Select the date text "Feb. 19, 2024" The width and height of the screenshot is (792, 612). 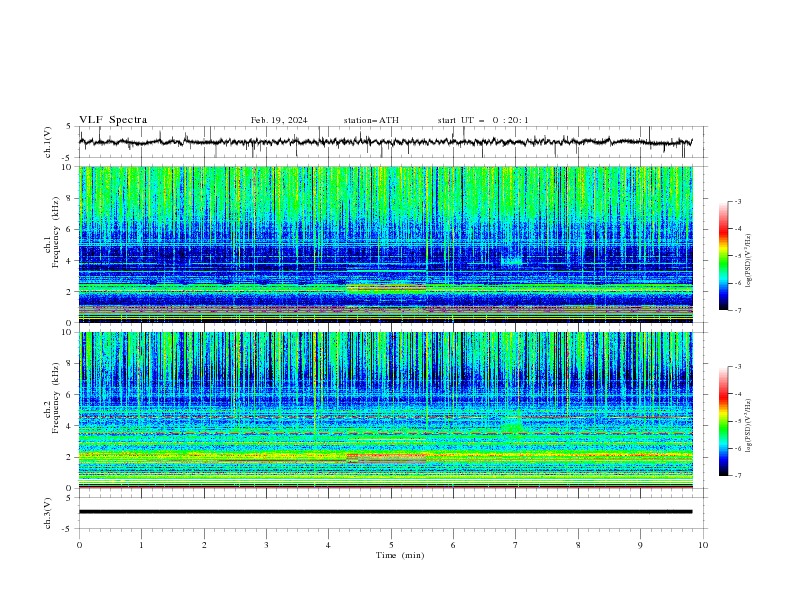point(279,120)
